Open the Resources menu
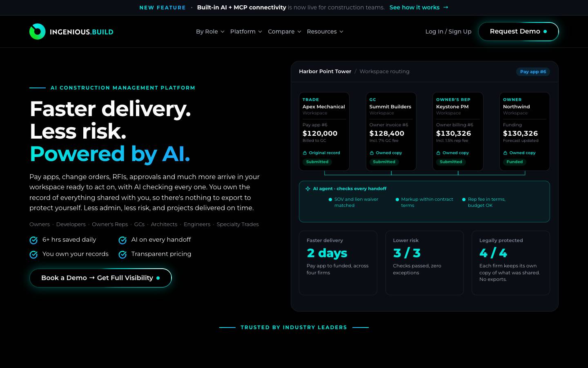588x368 pixels. [x=325, y=31]
